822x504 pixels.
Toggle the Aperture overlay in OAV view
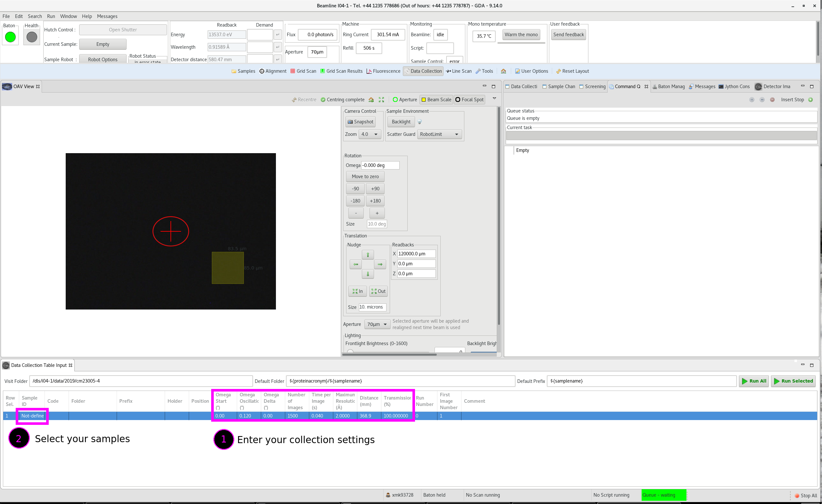tap(405, 99)
